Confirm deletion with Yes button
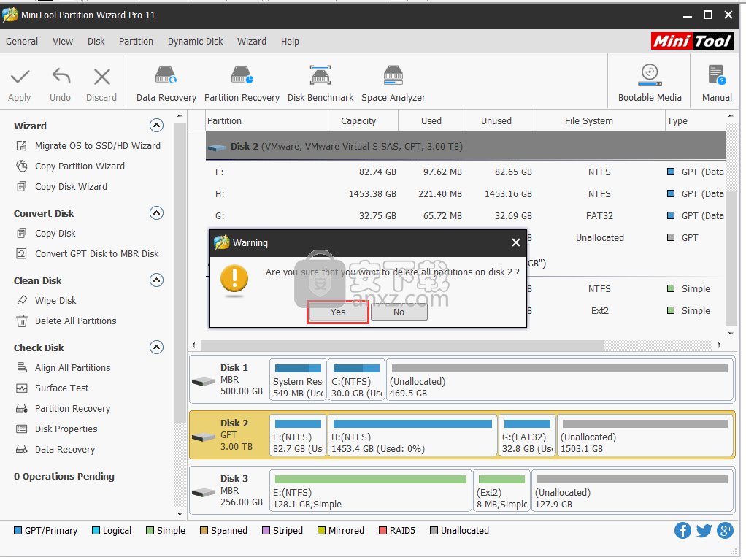Screen dimensions: 746x560 [338, 312]
